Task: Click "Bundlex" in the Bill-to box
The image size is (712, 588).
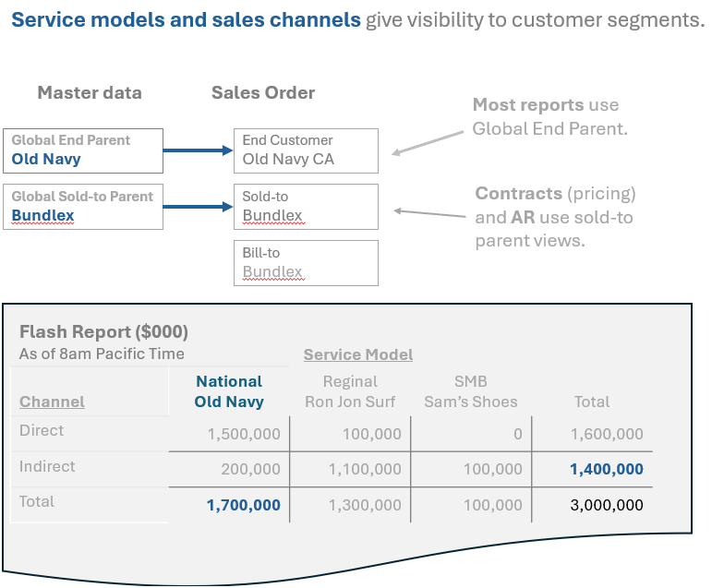Action: click(272, 271)
